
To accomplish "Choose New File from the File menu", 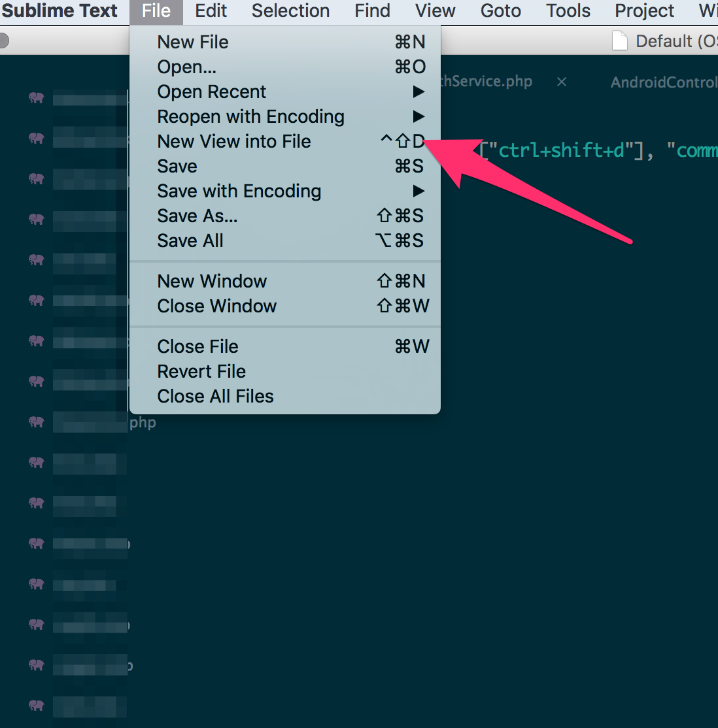I will (285, 42).
